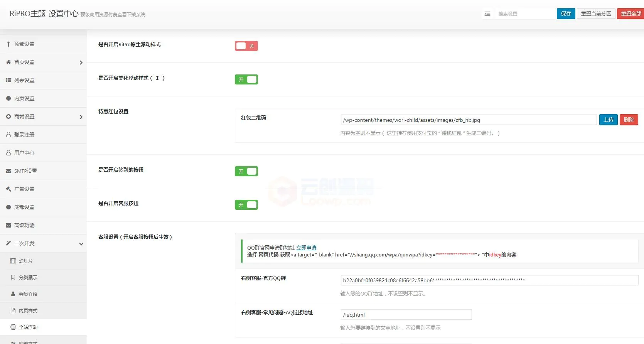
Task: Click 上传 for 红包二维码
Action: (609, 120)
